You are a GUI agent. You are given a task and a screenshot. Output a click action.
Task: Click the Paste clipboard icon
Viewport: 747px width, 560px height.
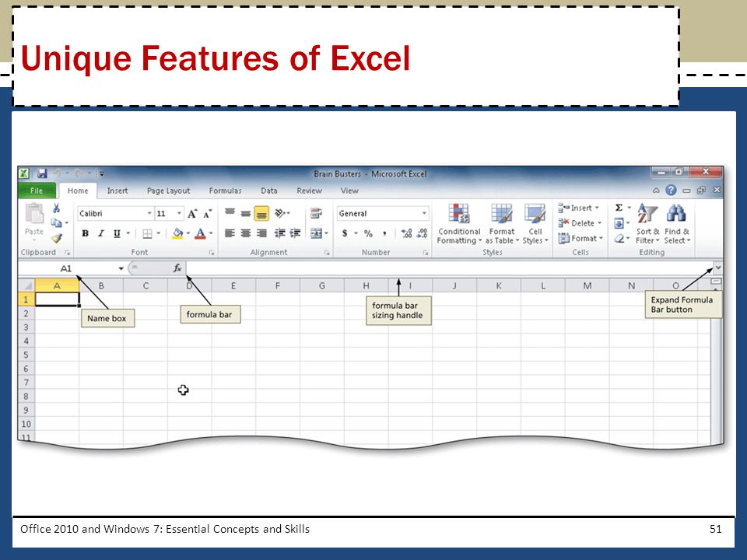(34, 214)
